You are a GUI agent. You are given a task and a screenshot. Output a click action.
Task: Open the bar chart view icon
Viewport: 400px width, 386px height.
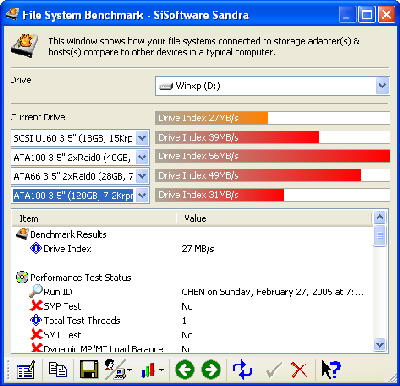[x=148, y=370]
